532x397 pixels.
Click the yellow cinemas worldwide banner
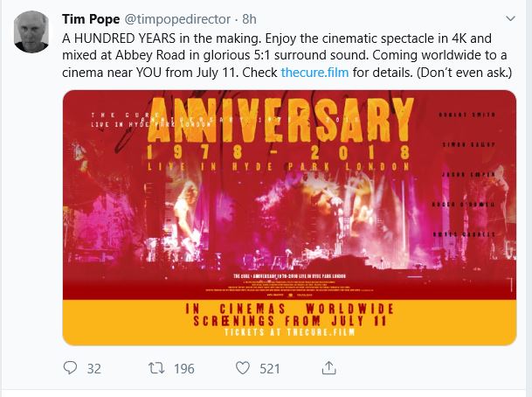click(289, 322)
